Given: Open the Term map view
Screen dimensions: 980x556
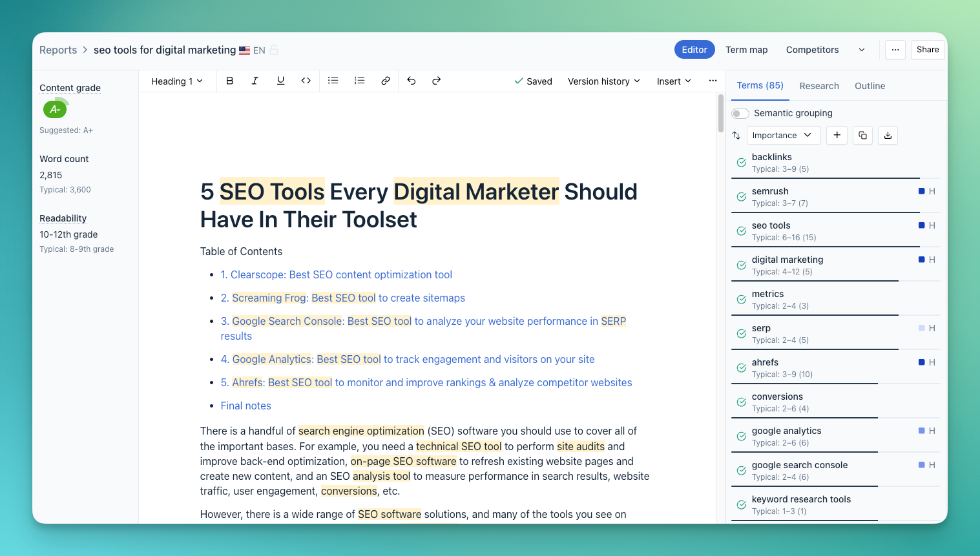Looking at the screenshot, I should pyautogui.click(x=747, y=50).
